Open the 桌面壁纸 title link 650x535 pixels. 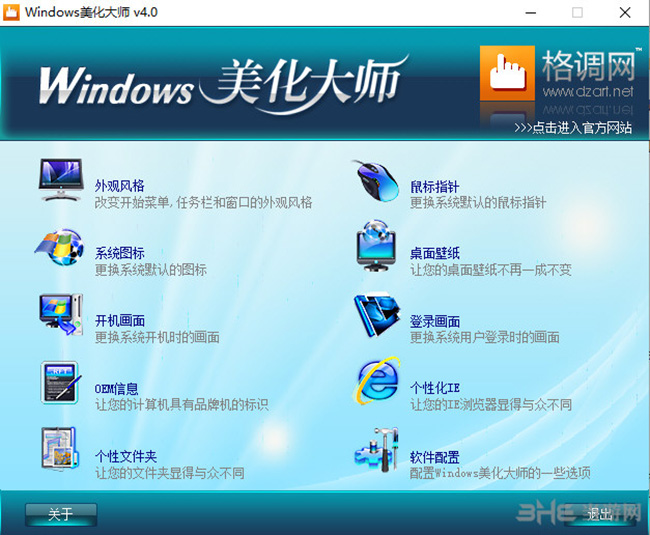tap(434, 253)
